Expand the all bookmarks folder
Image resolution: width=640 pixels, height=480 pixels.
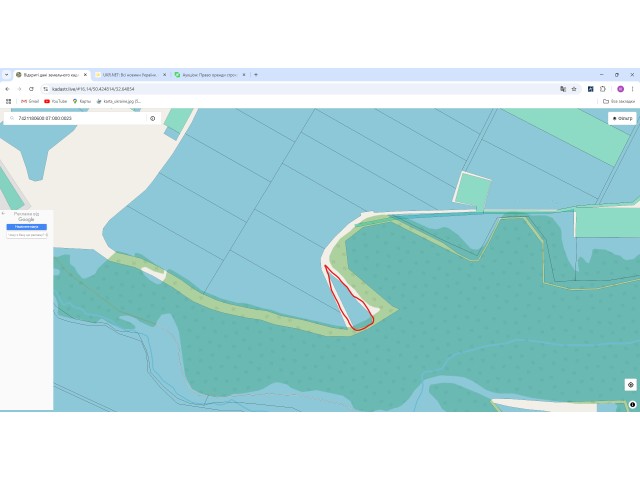(619, 101)
